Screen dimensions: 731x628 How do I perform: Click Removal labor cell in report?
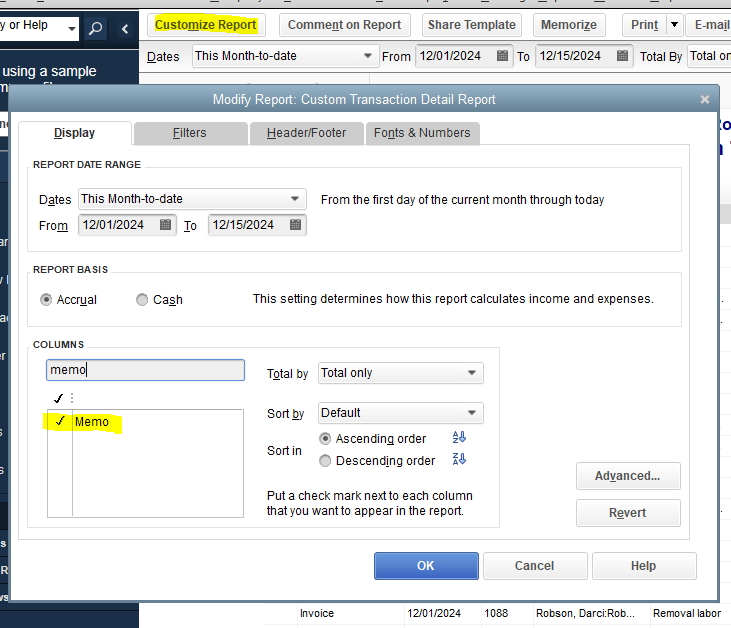coord(687,614)
